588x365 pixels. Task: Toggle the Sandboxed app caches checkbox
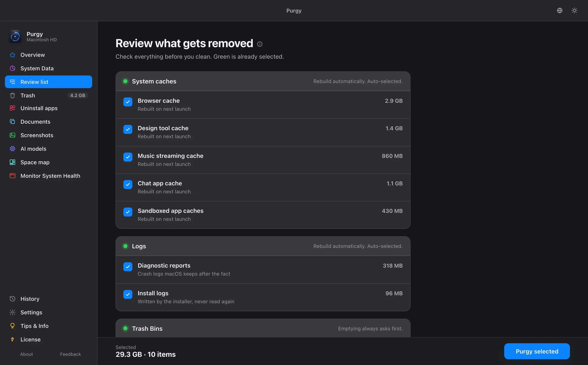coord(128,212)
